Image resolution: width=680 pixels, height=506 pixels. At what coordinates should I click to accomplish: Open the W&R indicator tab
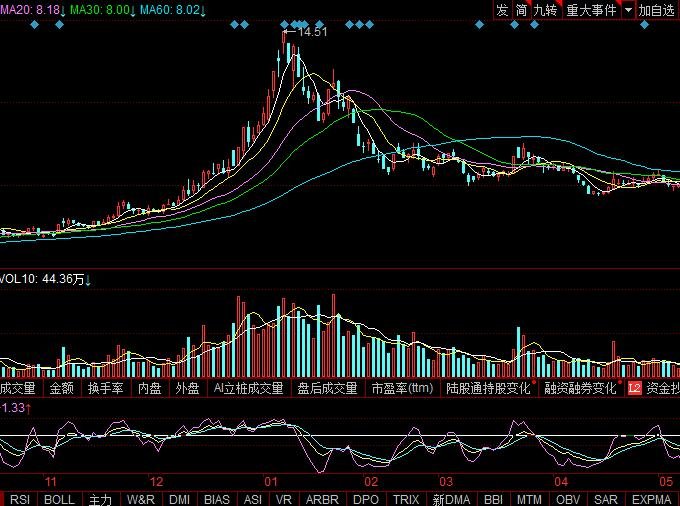tap(141, 499)
